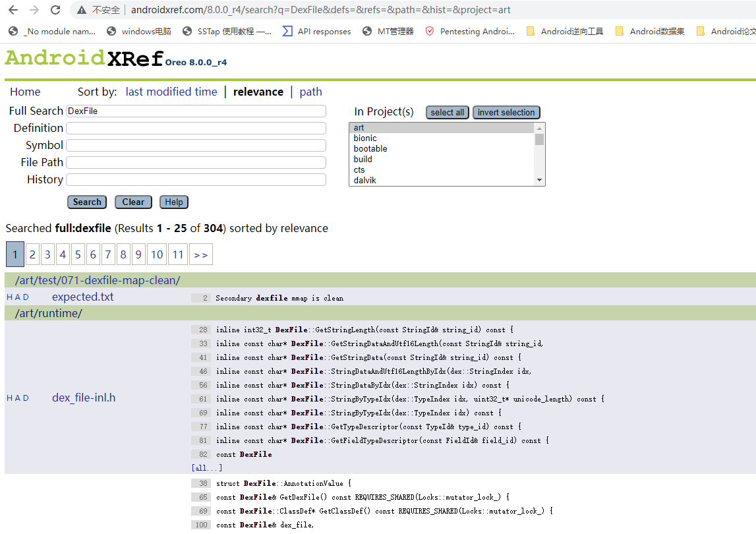Click the AndroidXRef logo
Image resolution: width=756 pixels, height=534 pixels.
84,58
